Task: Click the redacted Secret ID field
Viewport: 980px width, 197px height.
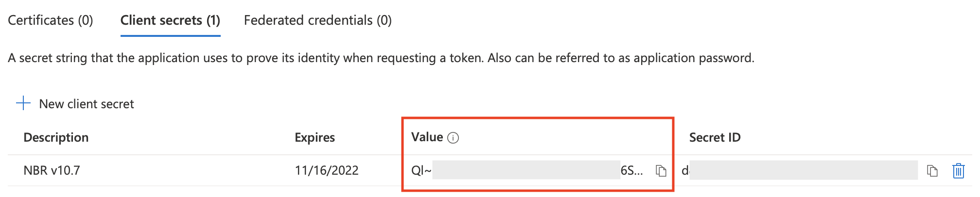Action: tap(803, 170)
